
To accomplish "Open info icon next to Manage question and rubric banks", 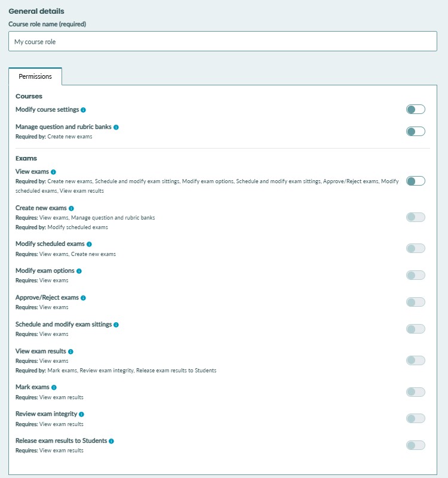I will point(116,127).
